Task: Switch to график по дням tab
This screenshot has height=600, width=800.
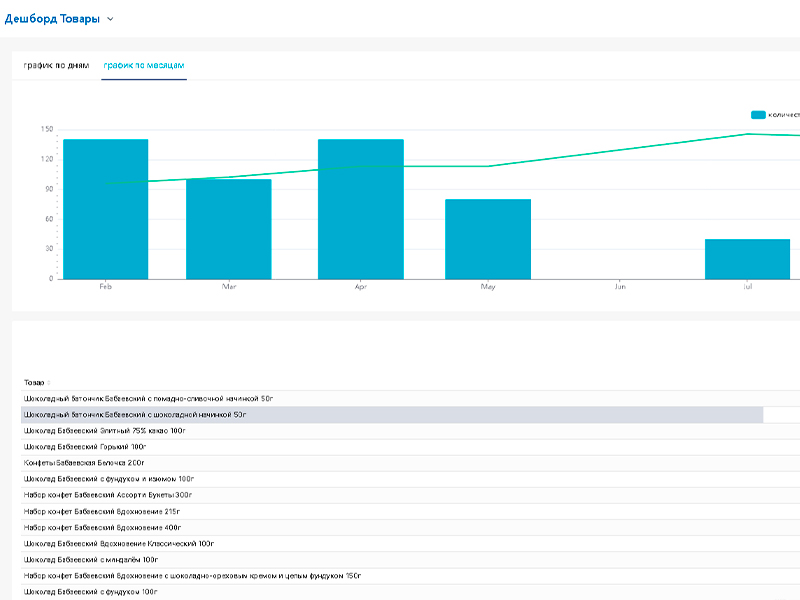Action: (x=56, y=65)
